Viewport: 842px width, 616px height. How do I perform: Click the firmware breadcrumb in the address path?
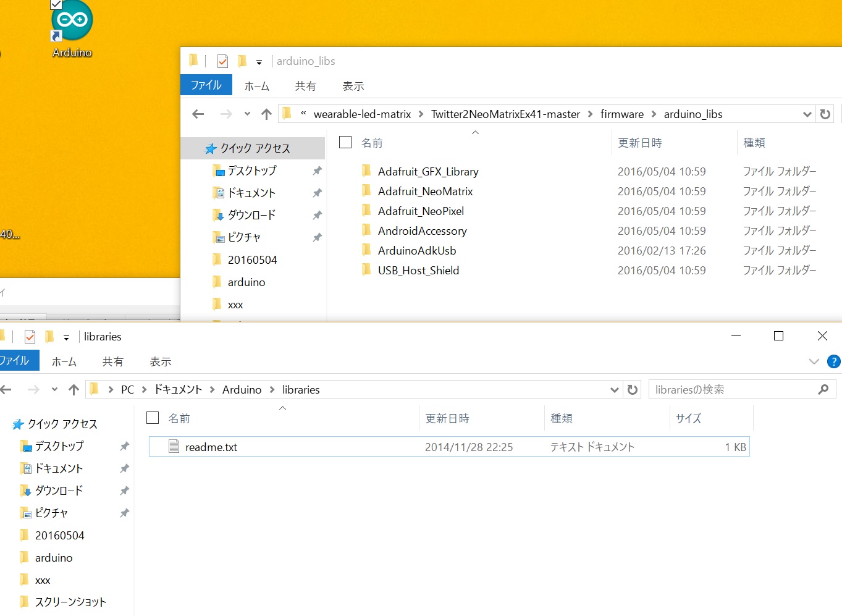click(621, 114)
